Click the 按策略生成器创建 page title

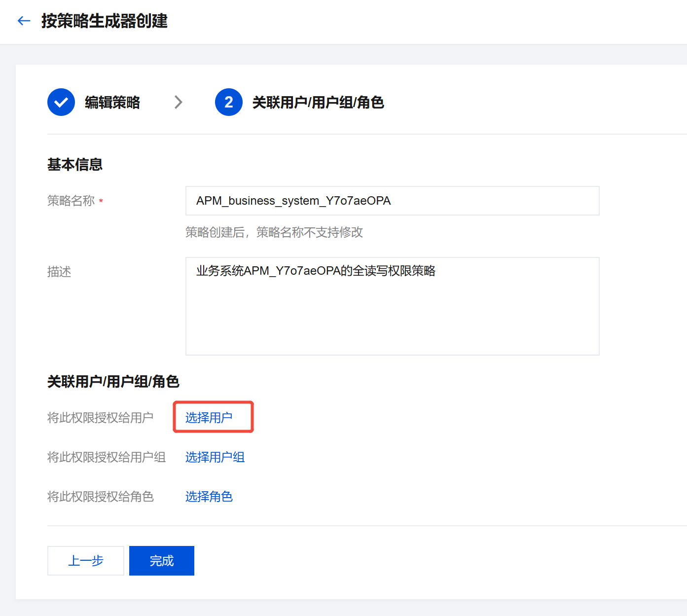(105, 21)
